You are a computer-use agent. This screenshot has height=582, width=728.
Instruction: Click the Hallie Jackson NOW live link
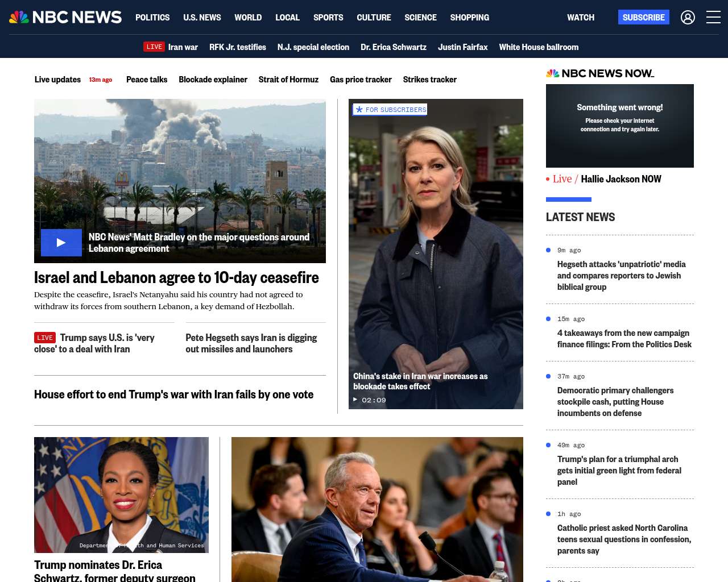point(621,179)
